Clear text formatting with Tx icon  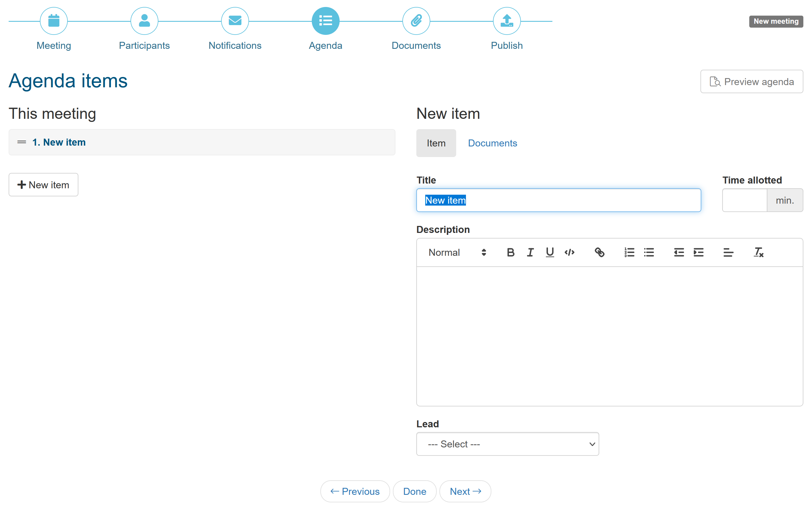pyautogui.click(x=758, y=252)
